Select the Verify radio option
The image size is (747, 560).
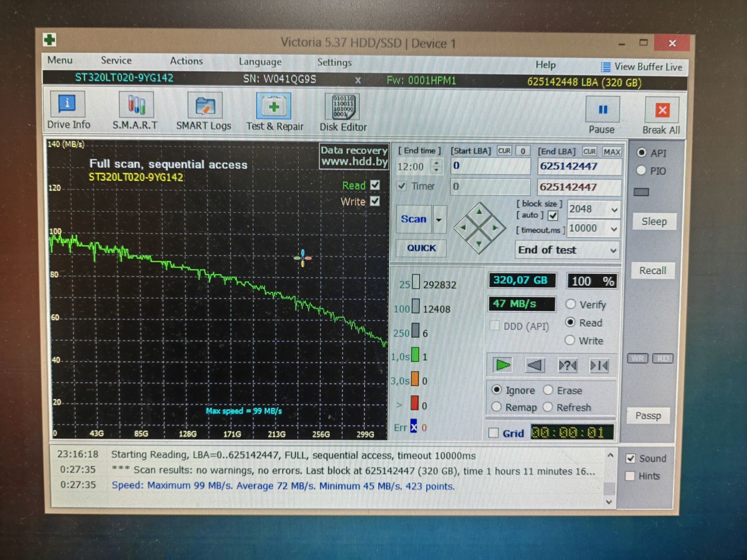[570, 304]
